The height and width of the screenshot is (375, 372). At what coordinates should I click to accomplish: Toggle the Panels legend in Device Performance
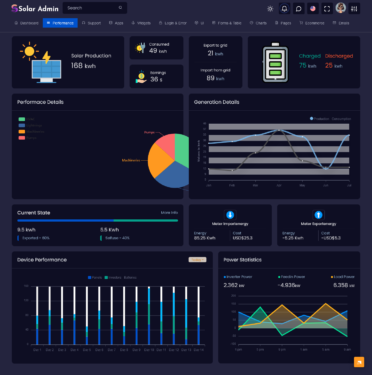click(x=95, y=277)
